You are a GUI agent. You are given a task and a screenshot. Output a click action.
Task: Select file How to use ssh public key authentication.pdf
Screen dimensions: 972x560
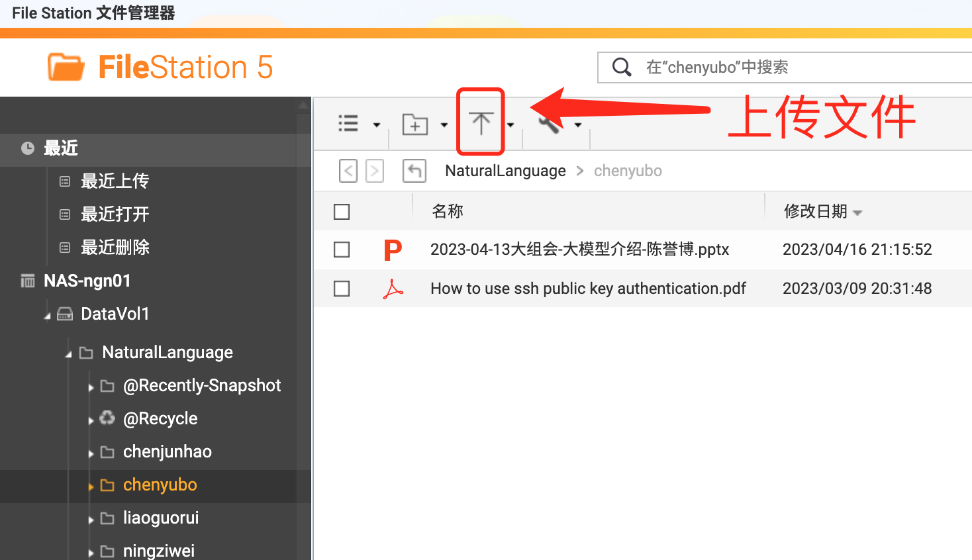pyautogui.click(x=588, y=289)
